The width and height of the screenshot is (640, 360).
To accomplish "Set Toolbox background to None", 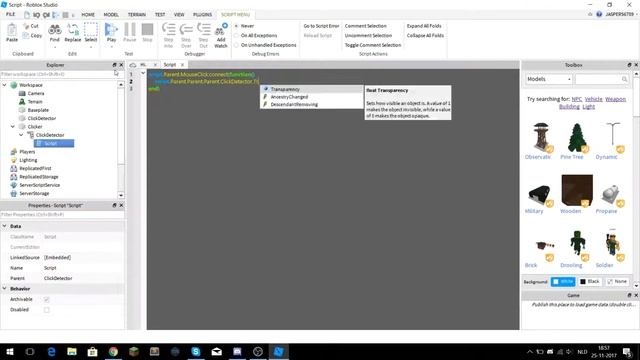I will 617,282.
